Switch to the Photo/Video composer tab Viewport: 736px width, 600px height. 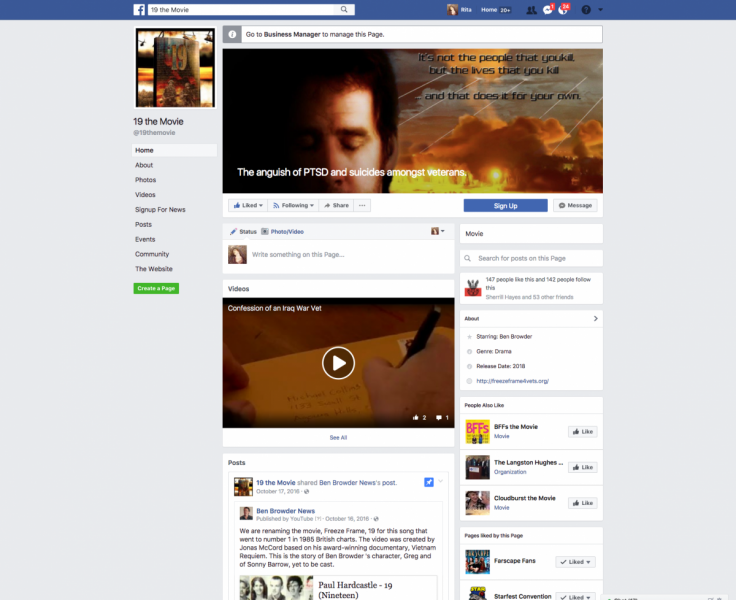(x=283, y=231)
